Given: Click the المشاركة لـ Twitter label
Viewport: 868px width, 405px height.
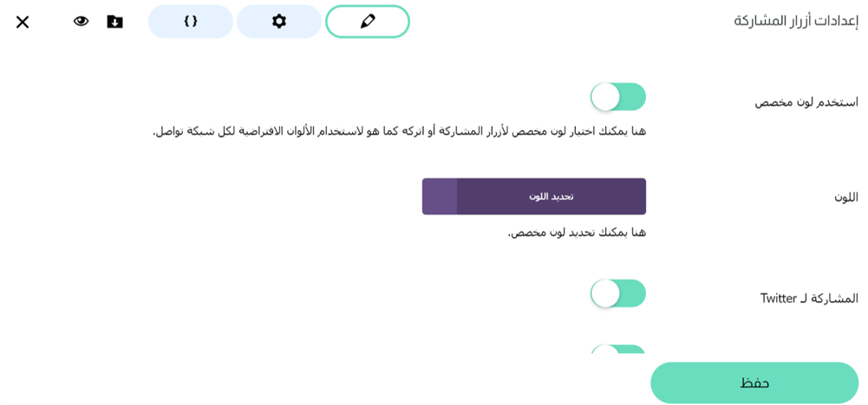Looking at the screenshot, I should click(x=809, y=298).
